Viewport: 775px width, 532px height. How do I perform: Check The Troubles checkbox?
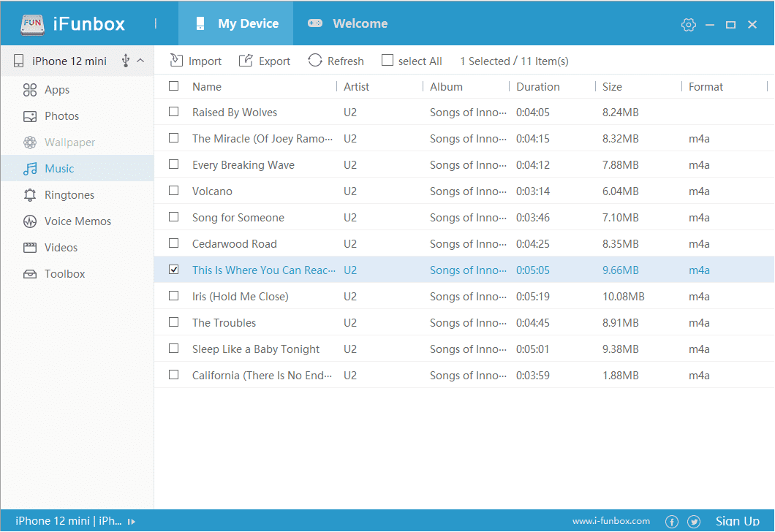click(x=173, y=322)
